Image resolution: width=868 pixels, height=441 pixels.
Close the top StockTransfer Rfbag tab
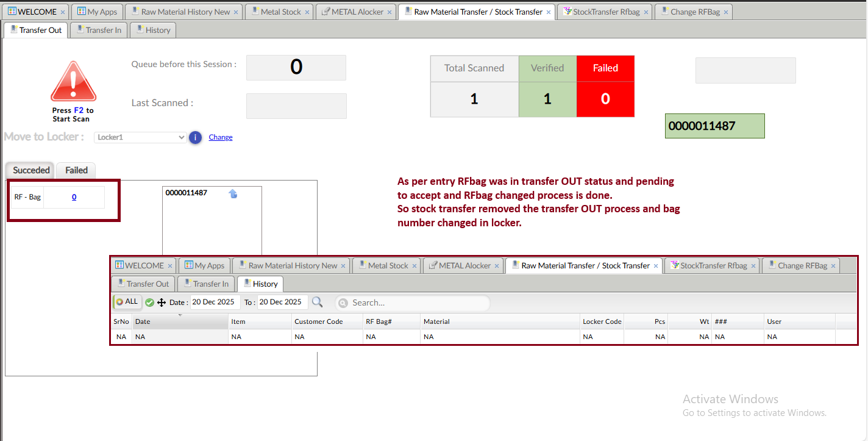click(646, 12)
